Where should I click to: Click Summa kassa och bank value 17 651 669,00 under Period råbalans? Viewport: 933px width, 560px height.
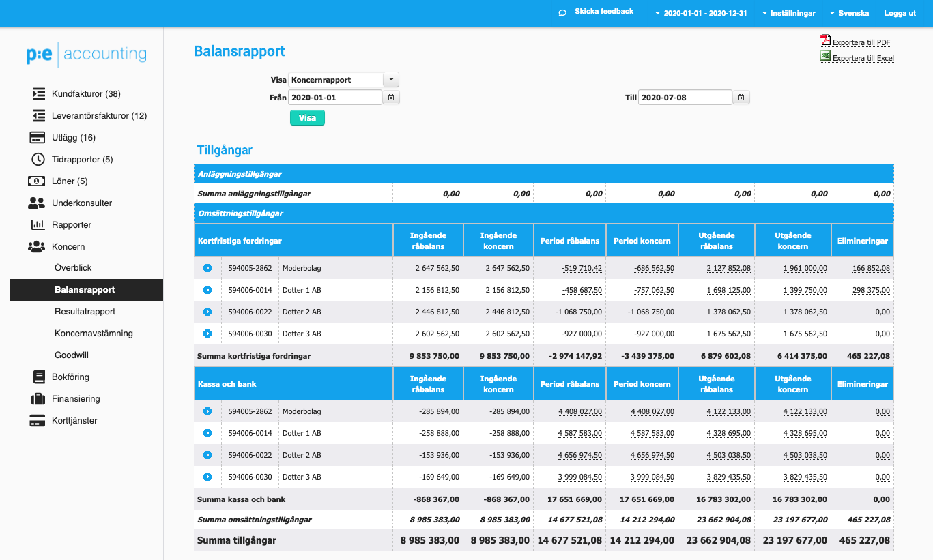pyautogui.click(x=575, y=499)
